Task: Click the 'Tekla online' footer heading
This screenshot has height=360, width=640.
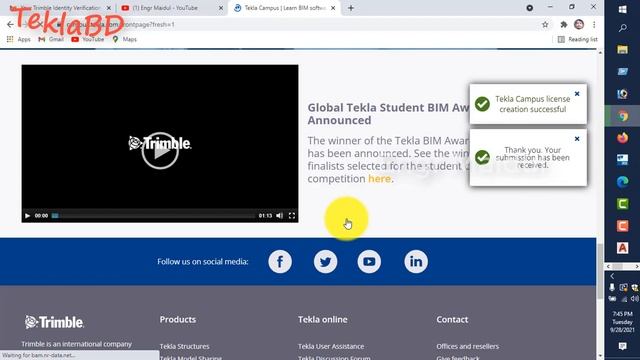Action: point(322,320)
